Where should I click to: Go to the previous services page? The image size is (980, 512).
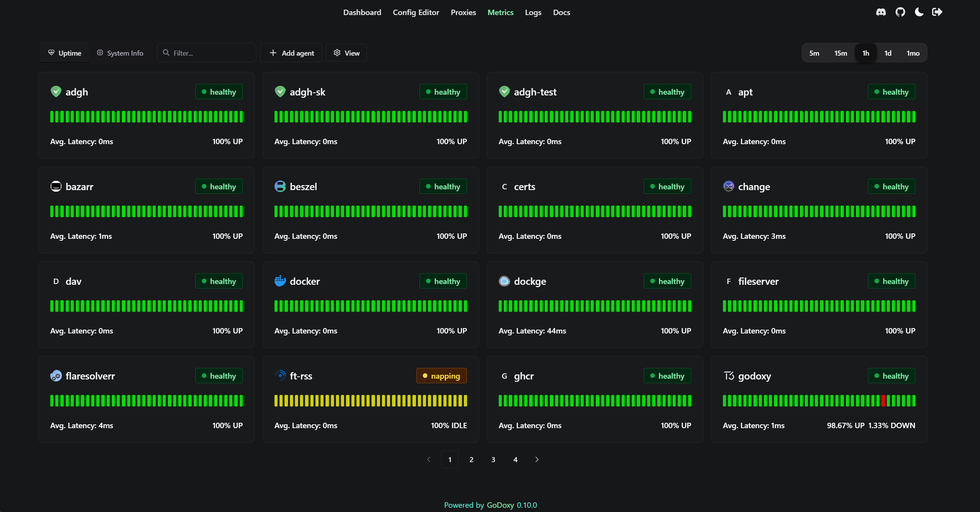429,459
